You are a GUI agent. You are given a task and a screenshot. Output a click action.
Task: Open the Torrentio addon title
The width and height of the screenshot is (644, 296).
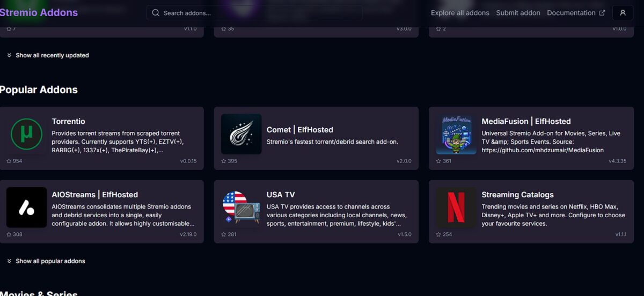click(x=68, y=121)
